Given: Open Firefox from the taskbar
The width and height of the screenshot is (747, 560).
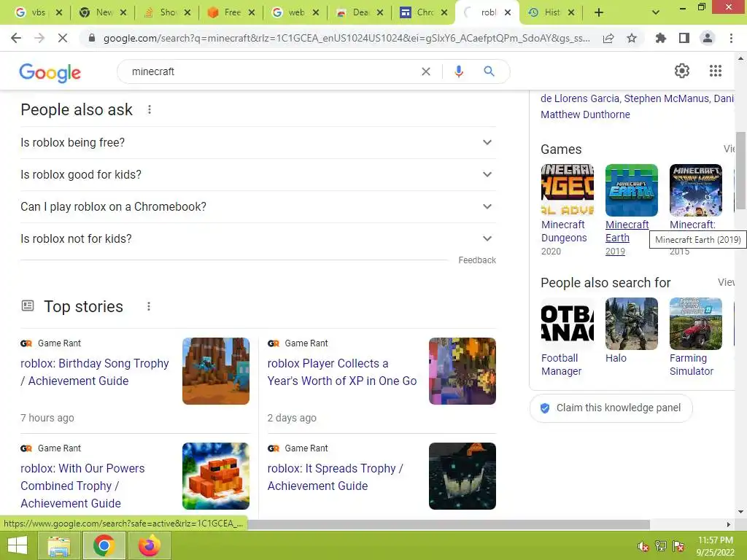Looking at the screenshot, I should 149,545.
